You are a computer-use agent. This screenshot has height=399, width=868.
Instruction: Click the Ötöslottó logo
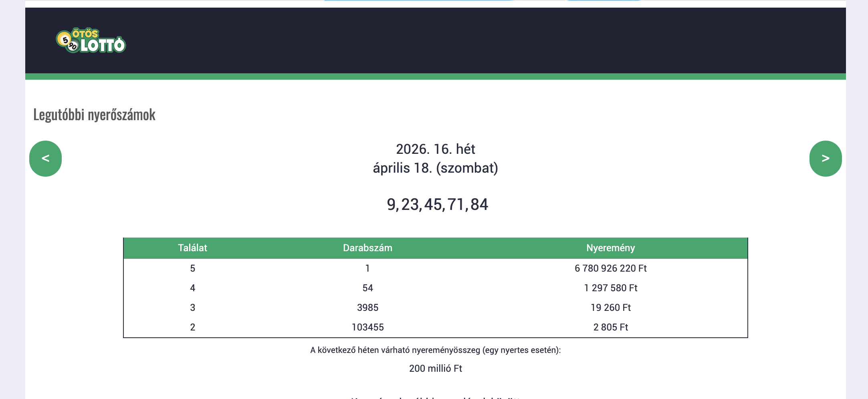pyautogui.click(x=91, y=41)
